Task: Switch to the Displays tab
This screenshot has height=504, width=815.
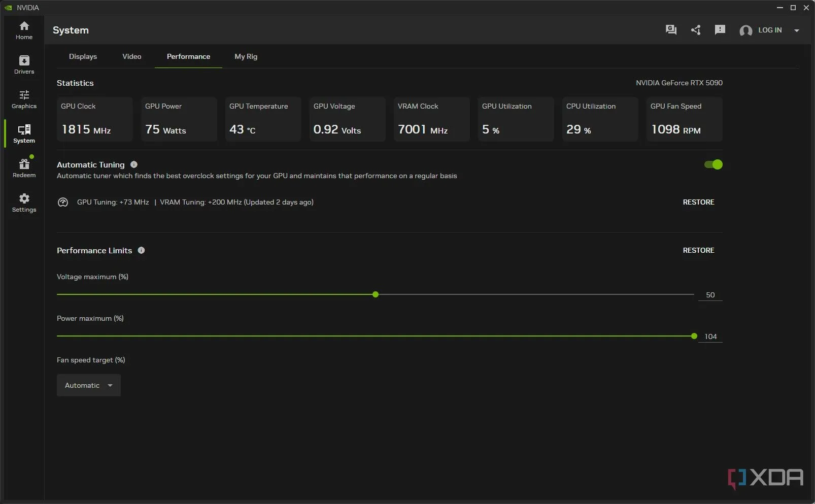Action: 83,56
